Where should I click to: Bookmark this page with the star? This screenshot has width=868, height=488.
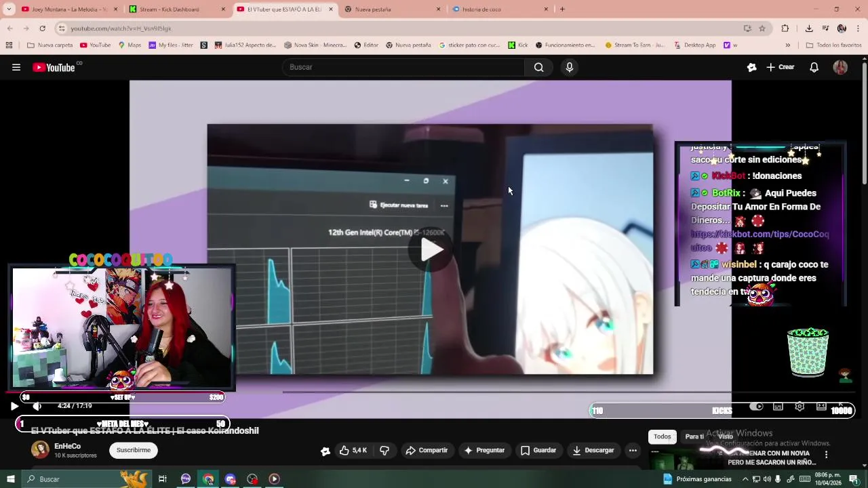(762, 28)
